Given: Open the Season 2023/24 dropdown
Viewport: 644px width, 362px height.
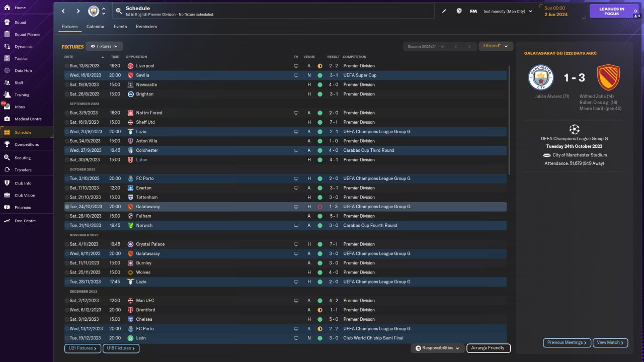Looking at the screenshot, I should tap(426, 47).
